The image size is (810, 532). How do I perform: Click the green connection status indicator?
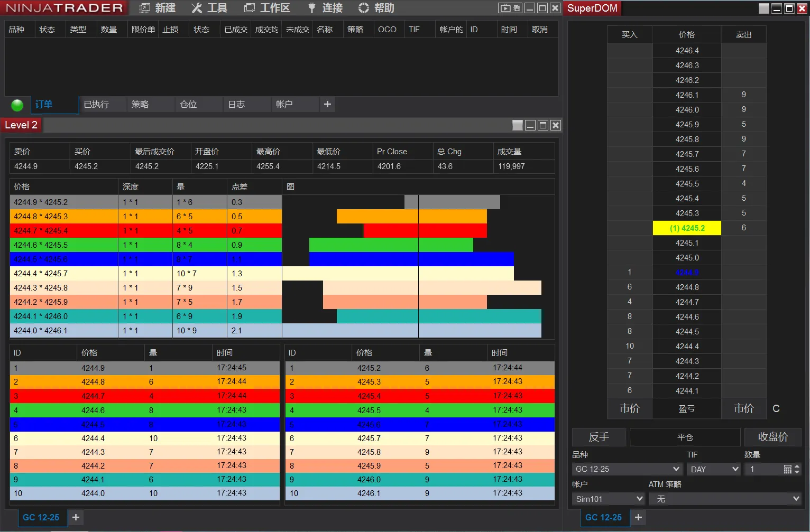tap(17, 105)
